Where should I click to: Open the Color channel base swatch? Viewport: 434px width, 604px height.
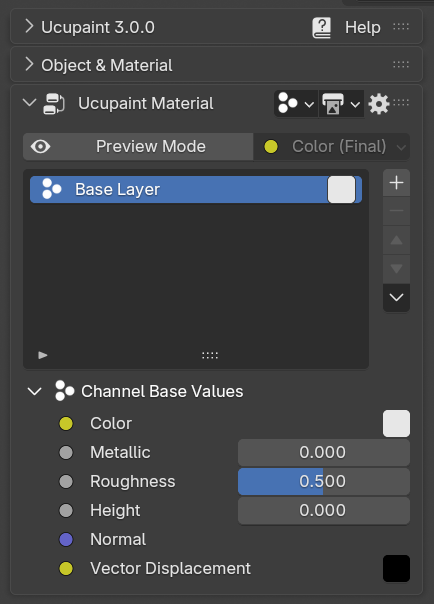click(396, 423)
